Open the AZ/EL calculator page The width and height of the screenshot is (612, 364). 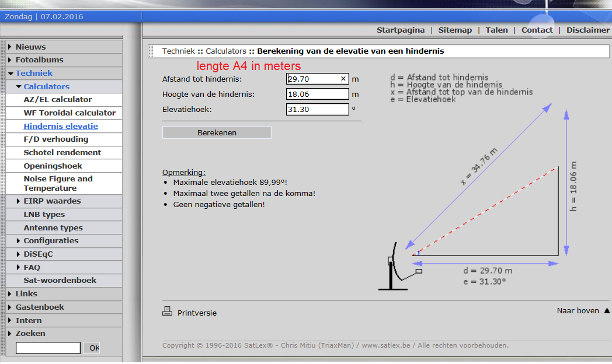coord(58,99)
